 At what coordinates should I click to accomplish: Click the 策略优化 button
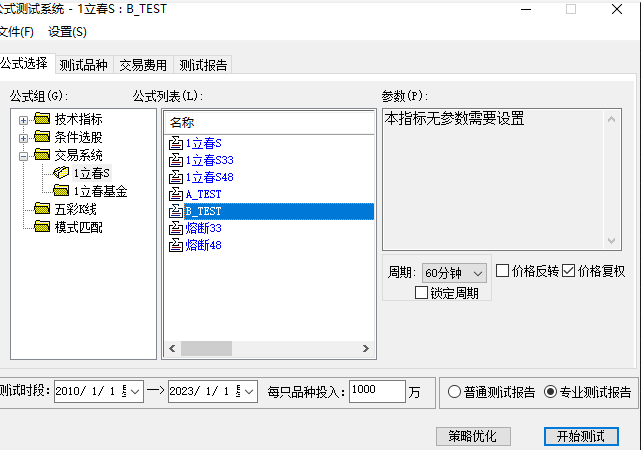click(x=473, y=436)
